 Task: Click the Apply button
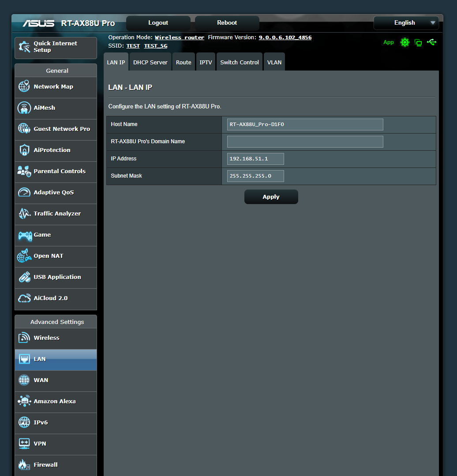coord(271,197)
